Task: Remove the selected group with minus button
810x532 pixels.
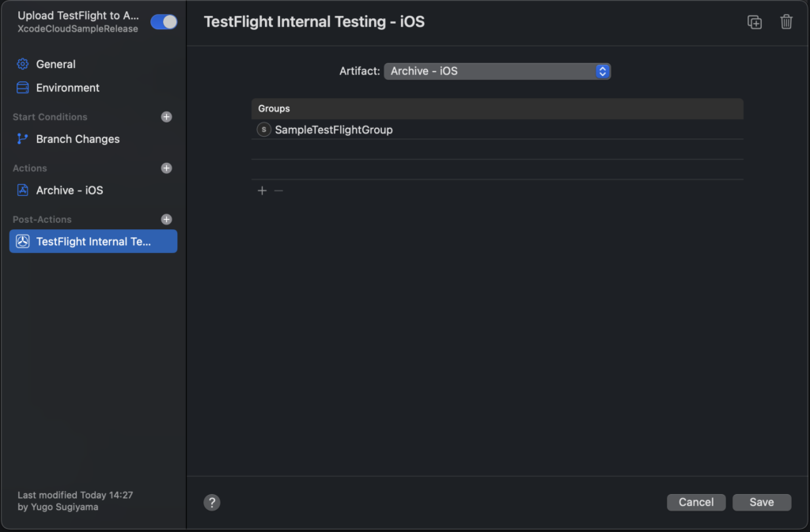Action: (278, 191)
